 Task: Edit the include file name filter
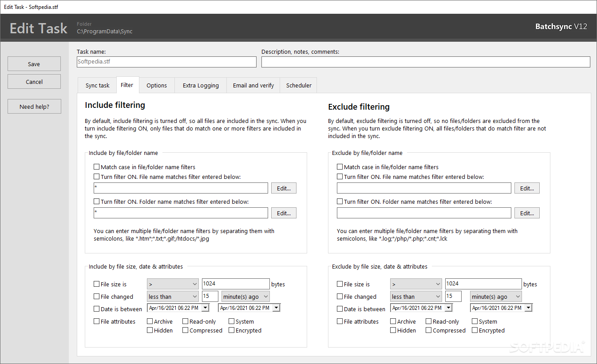[x=284, y=188]
